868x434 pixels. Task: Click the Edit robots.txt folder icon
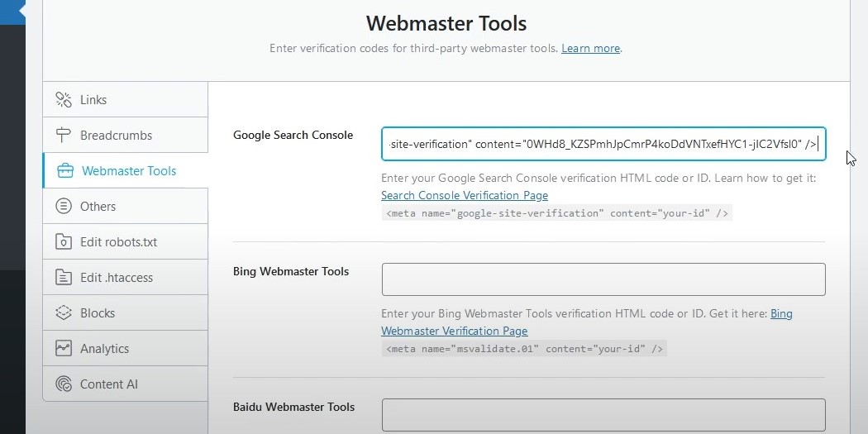(64, 242)
